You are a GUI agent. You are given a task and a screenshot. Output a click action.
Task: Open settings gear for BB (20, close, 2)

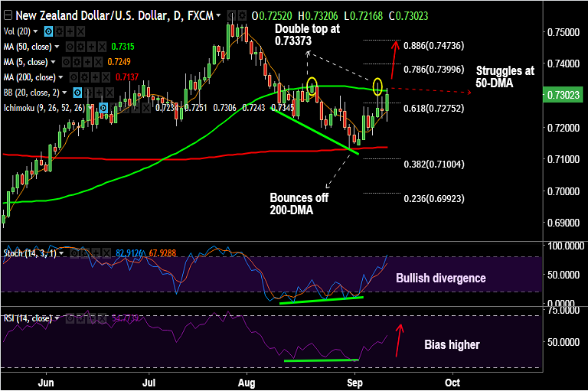tap(88, 93)
